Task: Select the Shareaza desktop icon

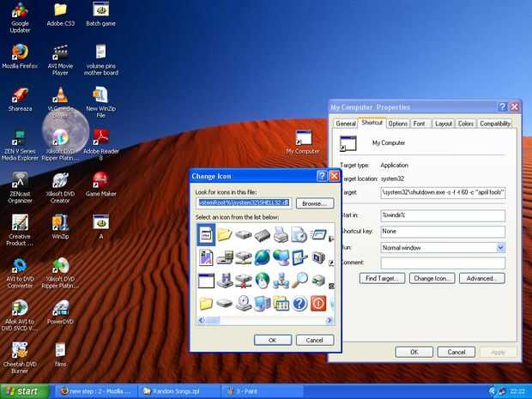Action: click(20, 100)
